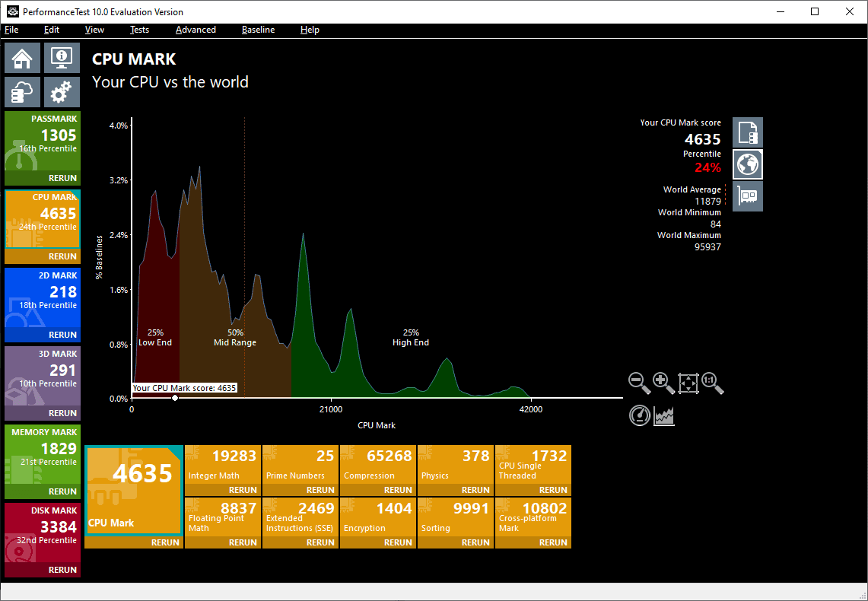Rerun the Extended Instructions (SSE) test
The image size is (868, 601).
tap(300, 543)
